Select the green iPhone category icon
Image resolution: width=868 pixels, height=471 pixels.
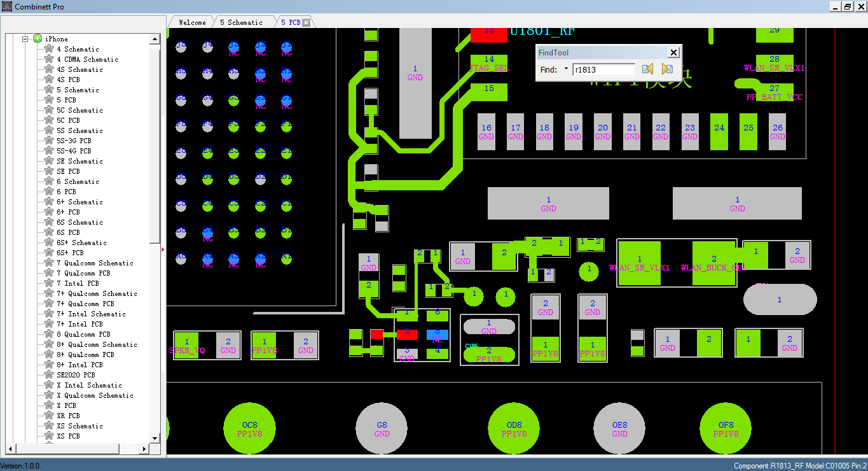pos(38,39)
